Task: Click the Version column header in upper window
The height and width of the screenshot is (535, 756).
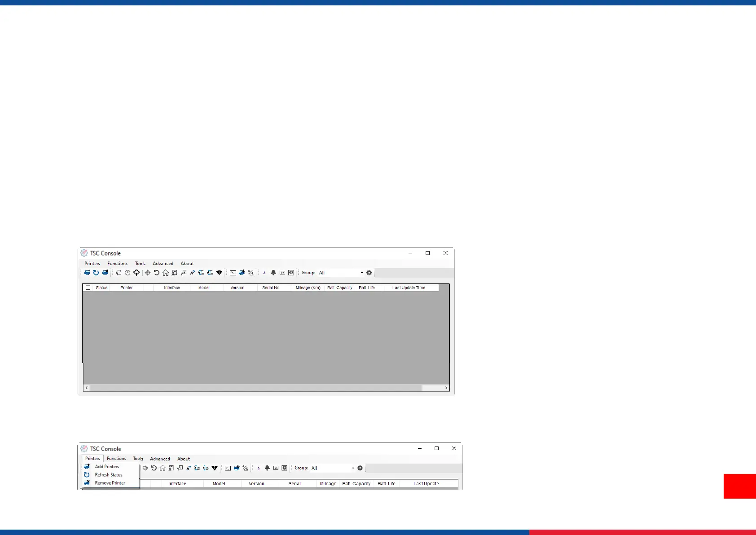Action: (237, 287)
